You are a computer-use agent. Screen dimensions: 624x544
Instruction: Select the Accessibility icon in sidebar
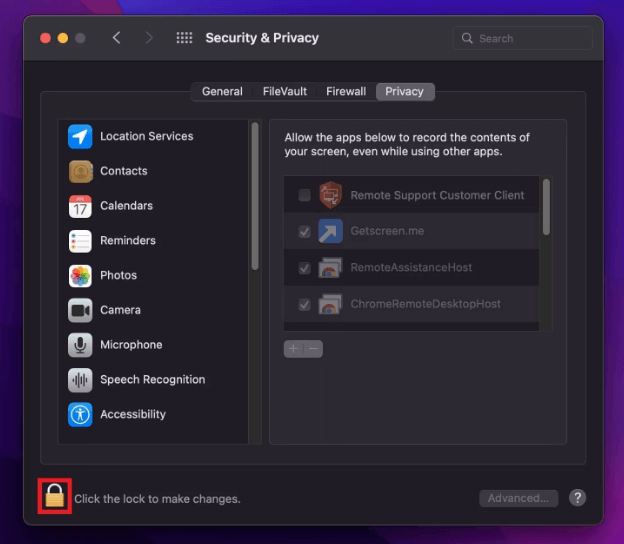click(x=80, y=414)
